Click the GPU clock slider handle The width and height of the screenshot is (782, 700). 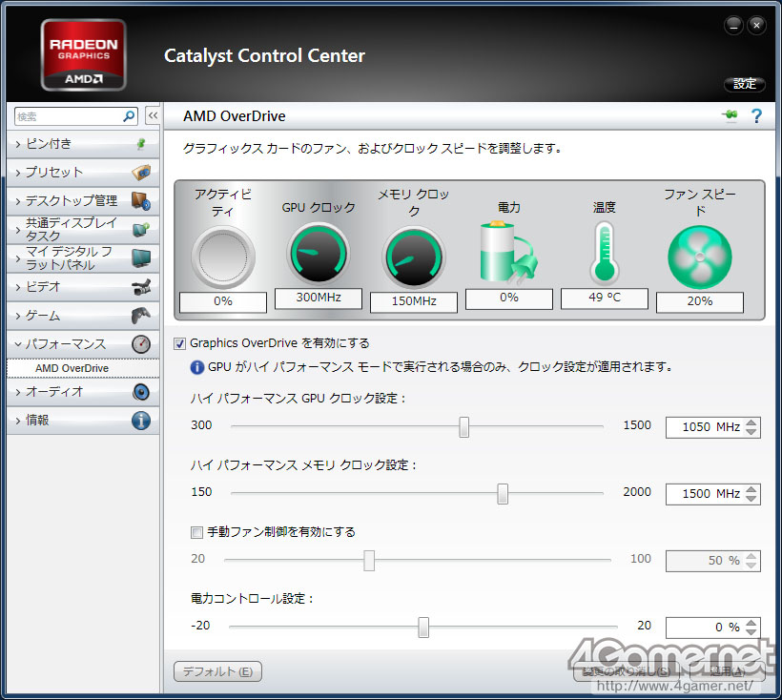pos(463,427)
